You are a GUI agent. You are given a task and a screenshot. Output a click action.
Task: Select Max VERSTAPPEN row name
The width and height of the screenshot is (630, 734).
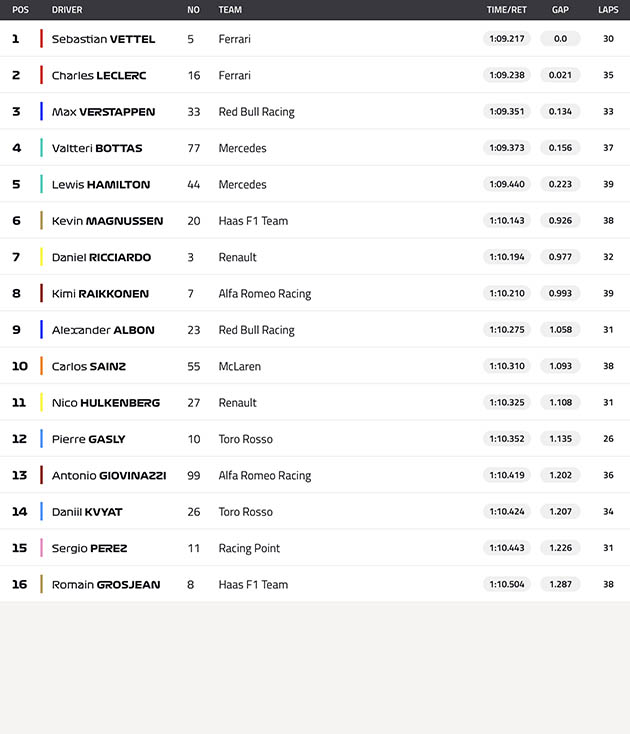(x=103, y=112)
